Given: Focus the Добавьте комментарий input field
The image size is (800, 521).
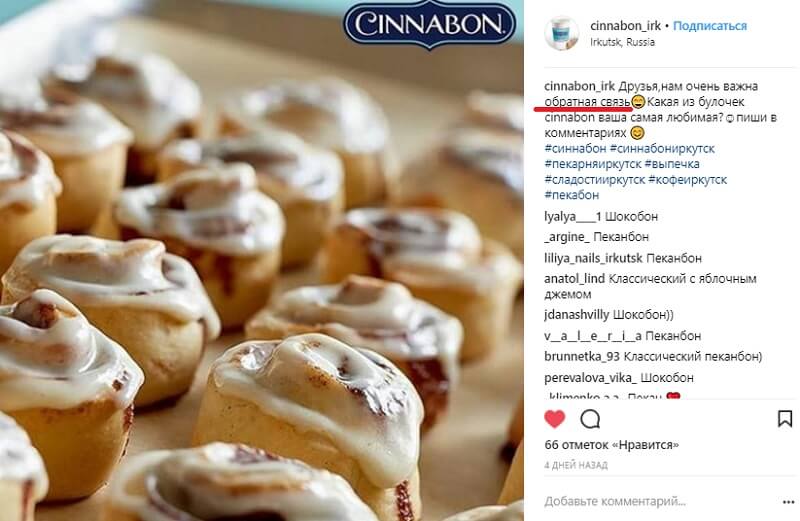Looking at the screenshot, I should point(658,502).
